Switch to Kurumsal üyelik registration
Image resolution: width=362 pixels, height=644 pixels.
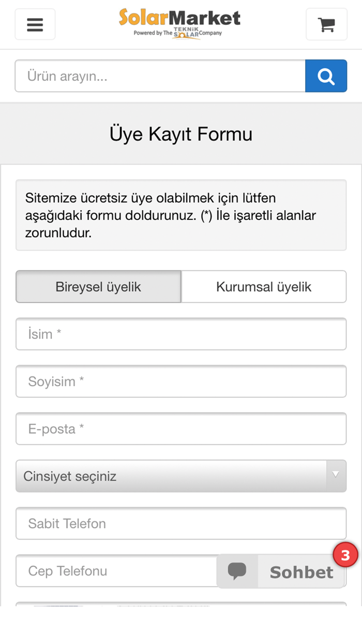[264, 287]
